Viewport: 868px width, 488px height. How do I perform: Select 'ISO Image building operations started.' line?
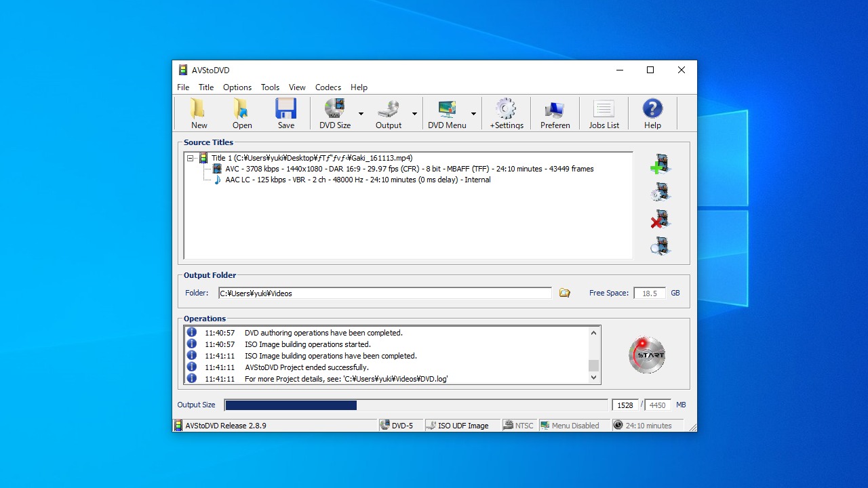pyautogui.click(x=308, y=344)
